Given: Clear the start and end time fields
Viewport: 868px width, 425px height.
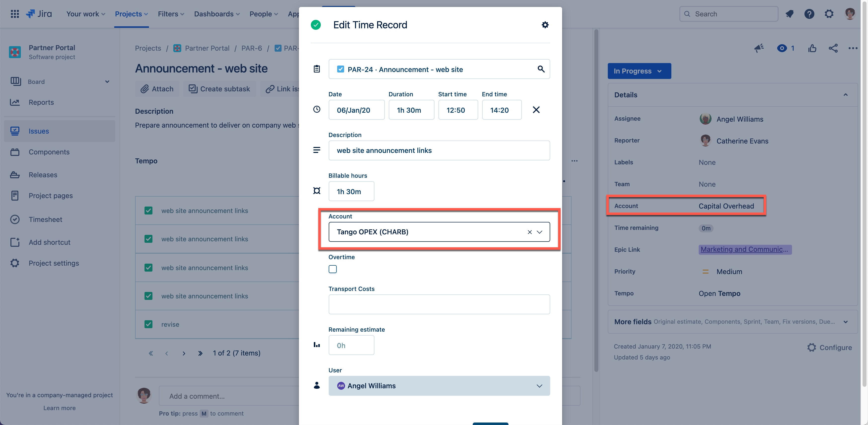Looking at the screenshot, I should tap(536, 109).
